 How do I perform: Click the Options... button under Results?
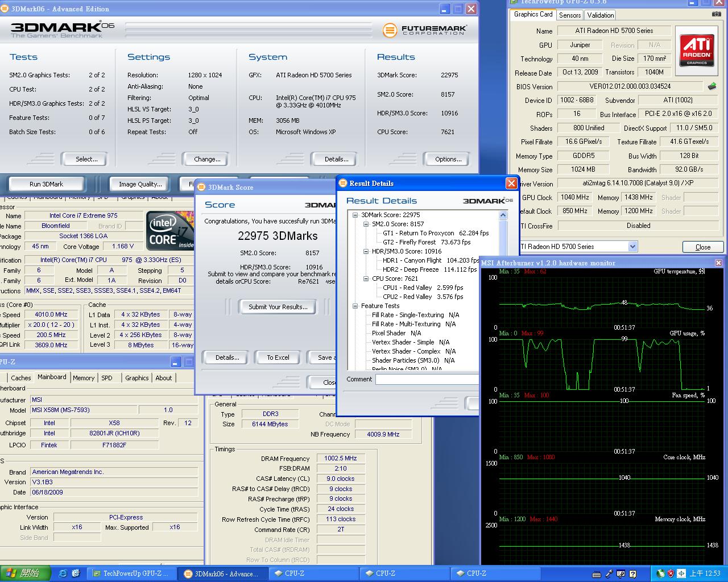coord(448,159)
